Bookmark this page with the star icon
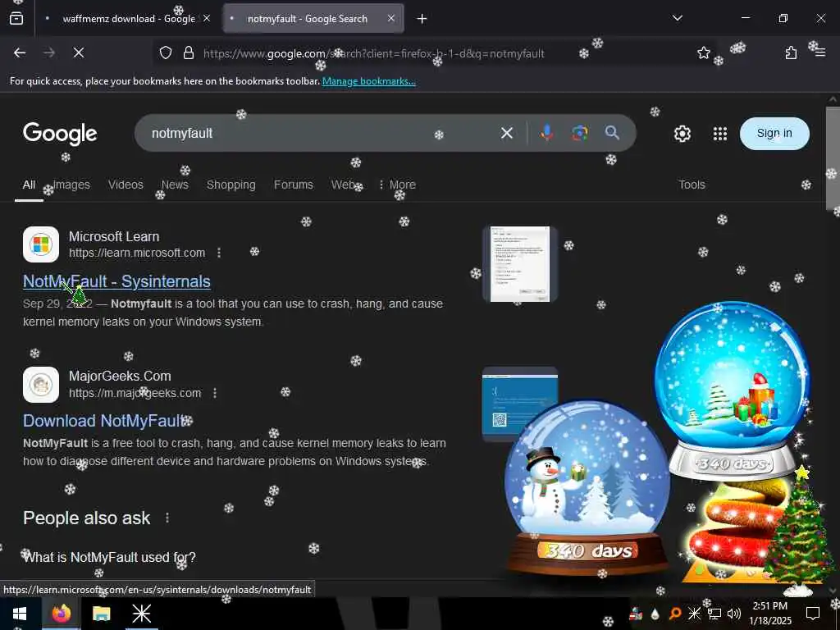This screenshot has width=840, height=630. 703,52
